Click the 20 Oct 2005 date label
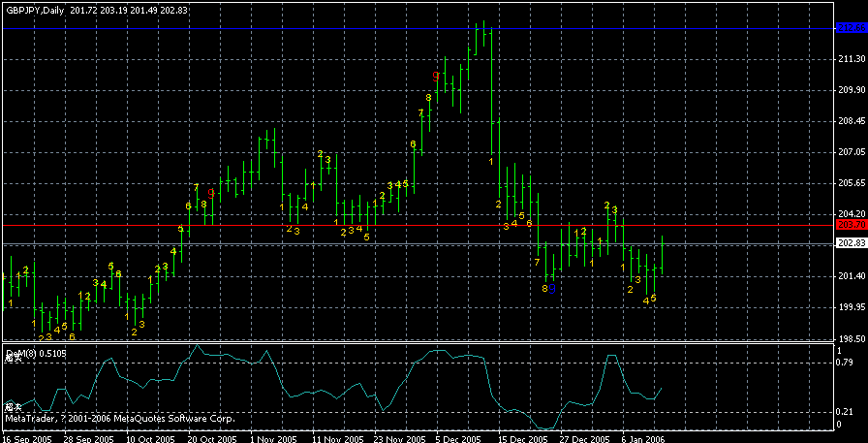This screenshot has height=443, width=868. (212, 438)
